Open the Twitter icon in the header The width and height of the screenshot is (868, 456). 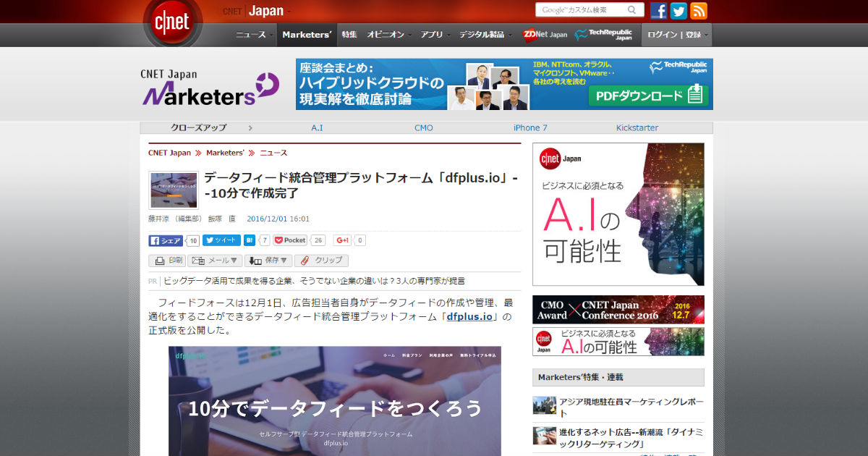tap(678, 10)
